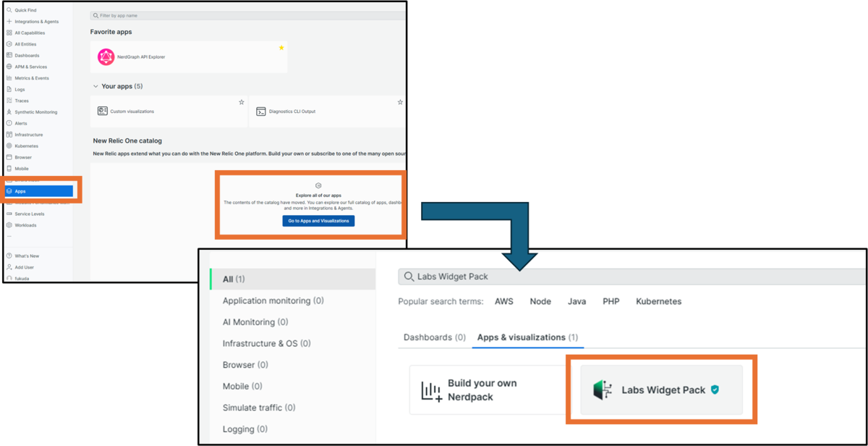The width and height of the screenshot is (868, 446).
Task: Open the NerdGraph API Explorer app
Action: pyautogui.click(x=189, y=56)
